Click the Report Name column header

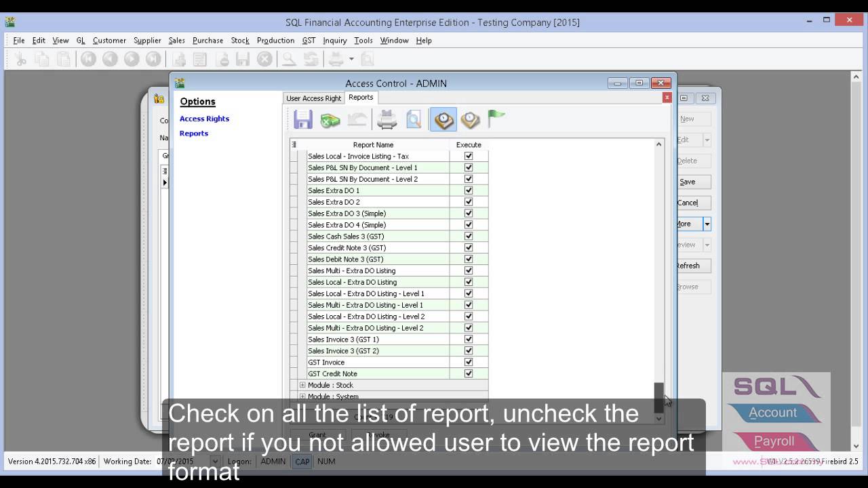[x=373, y=144]
